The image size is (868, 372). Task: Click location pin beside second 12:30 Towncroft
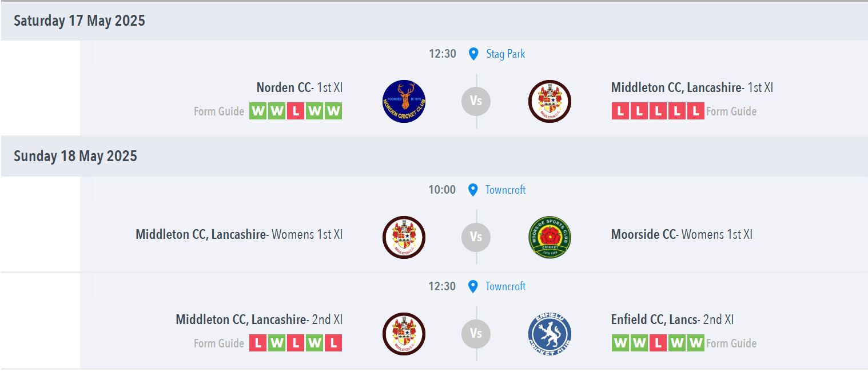point(473,286)
